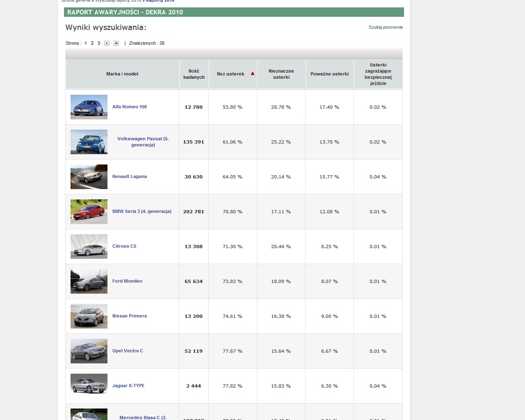
Task: Open results page 3
Action: [x=99, y=43]
